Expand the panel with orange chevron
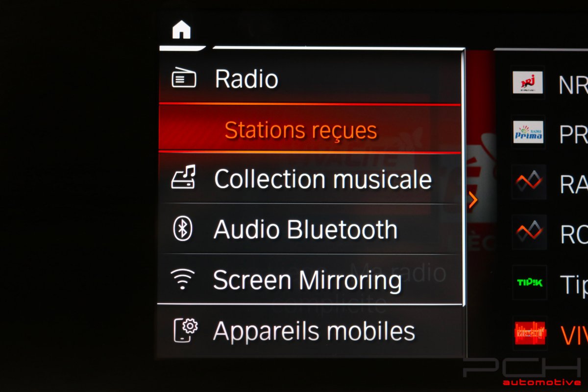The height and width of the screenshot is (392, 588). [x=473, y=200]
